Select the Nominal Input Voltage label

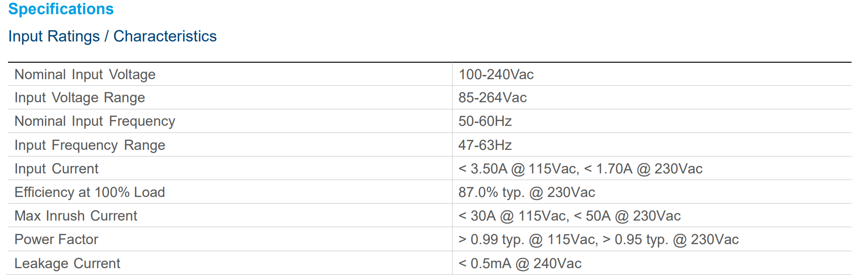pos(85,74)
